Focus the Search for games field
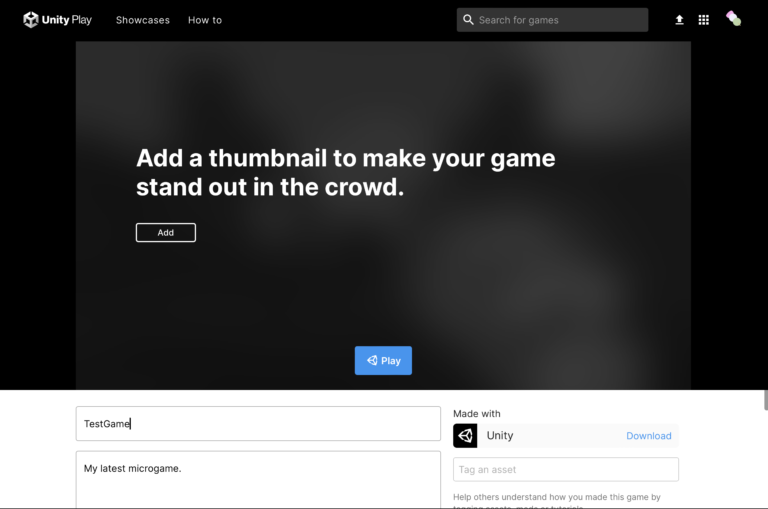This screenshot has height=509, width=768. click(x=560, y=20)
